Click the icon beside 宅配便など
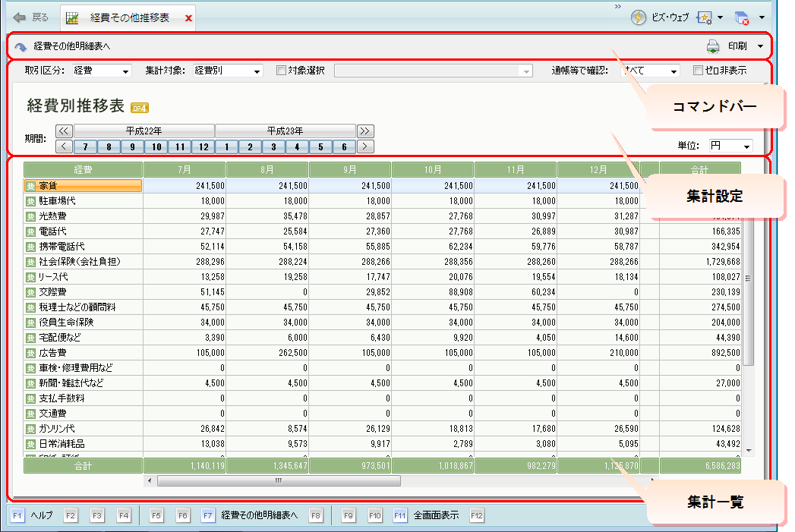This screenshot has height=532, width=795. tap(31, 338)
